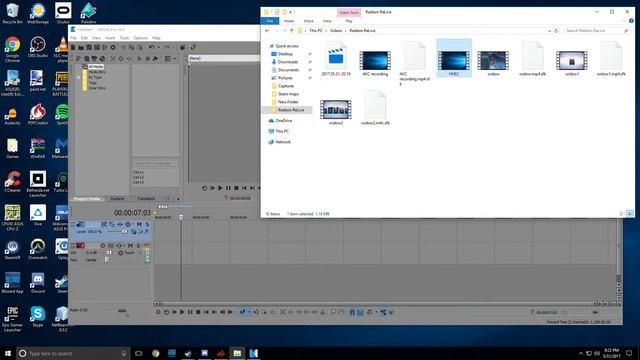Select Downloads in Explorer Quick access
Screen dimensions: 640x360
click(x=288, y=62)
